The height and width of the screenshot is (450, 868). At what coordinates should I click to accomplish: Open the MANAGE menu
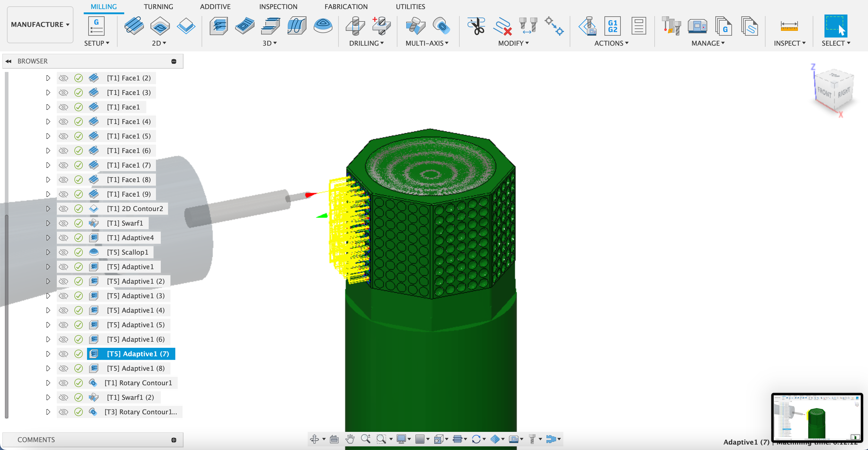pos(708,43)
